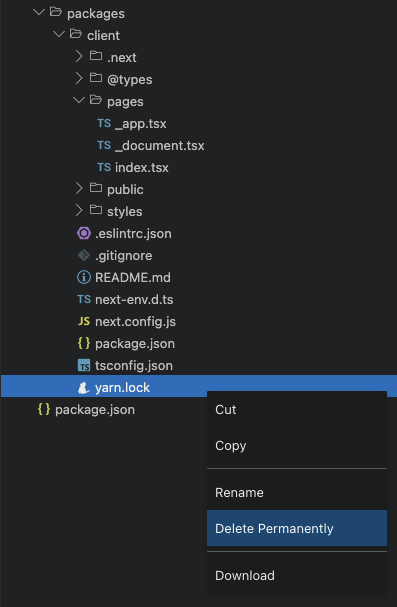Select Rename in the context menu
The image size is (397, 607).
(297, 492)
